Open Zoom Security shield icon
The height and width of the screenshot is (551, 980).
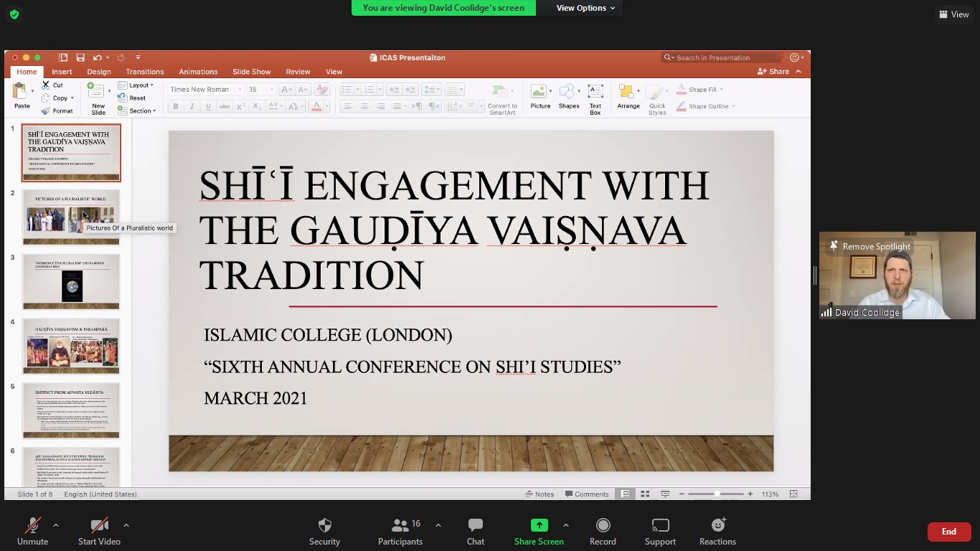tap(324, 525)
